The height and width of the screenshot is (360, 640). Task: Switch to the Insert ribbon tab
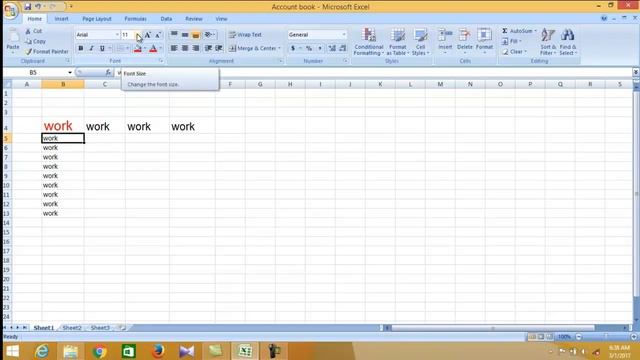click(x=62, y=19)
